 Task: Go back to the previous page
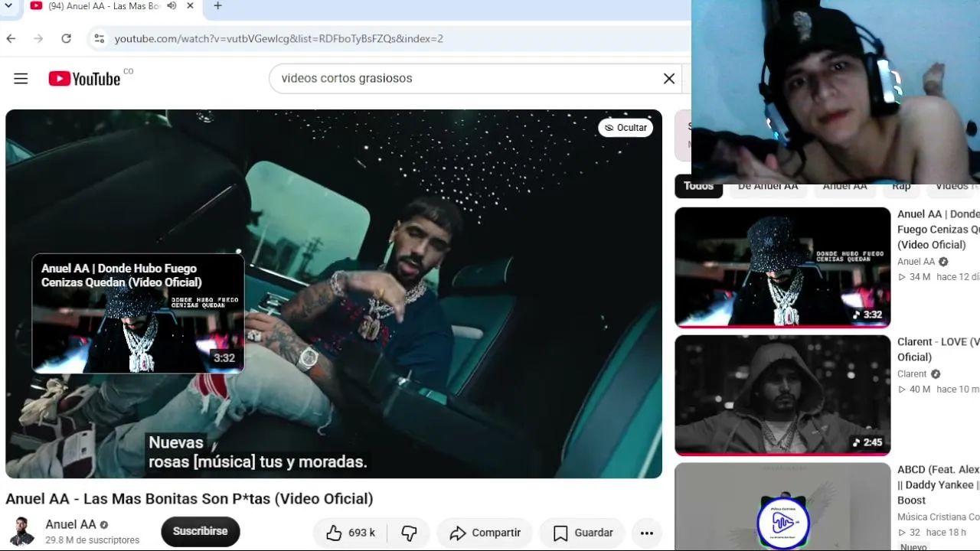[x=11, y=38]
